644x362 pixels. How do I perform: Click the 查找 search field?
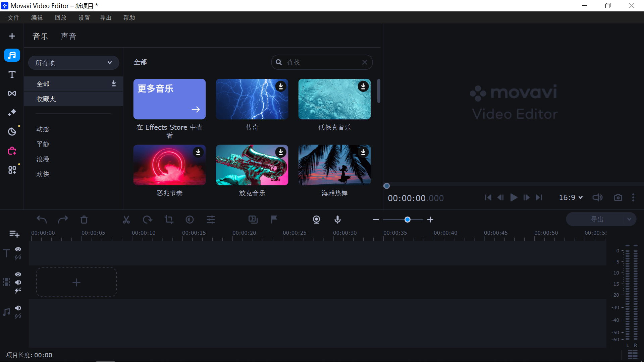coord(322,62)
